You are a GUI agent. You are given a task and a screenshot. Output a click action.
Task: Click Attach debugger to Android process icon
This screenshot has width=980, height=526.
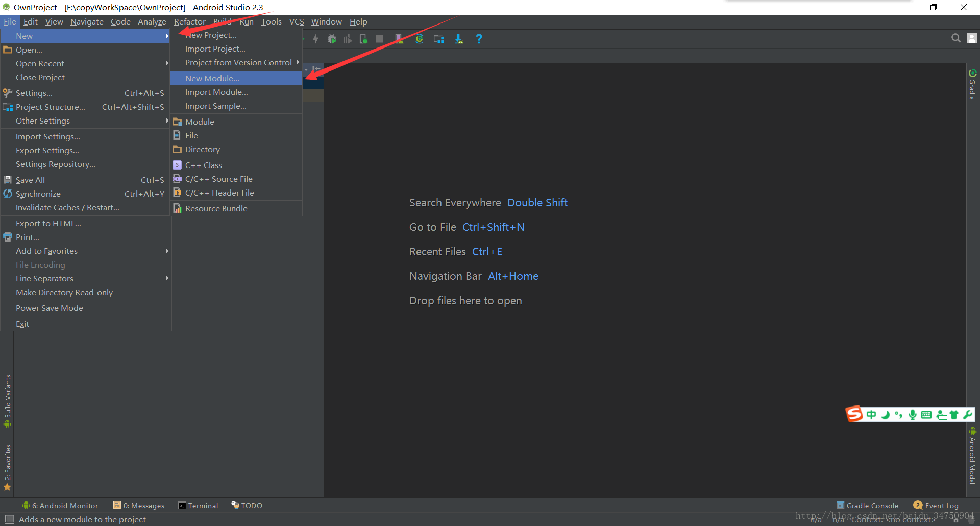[363, 39]
